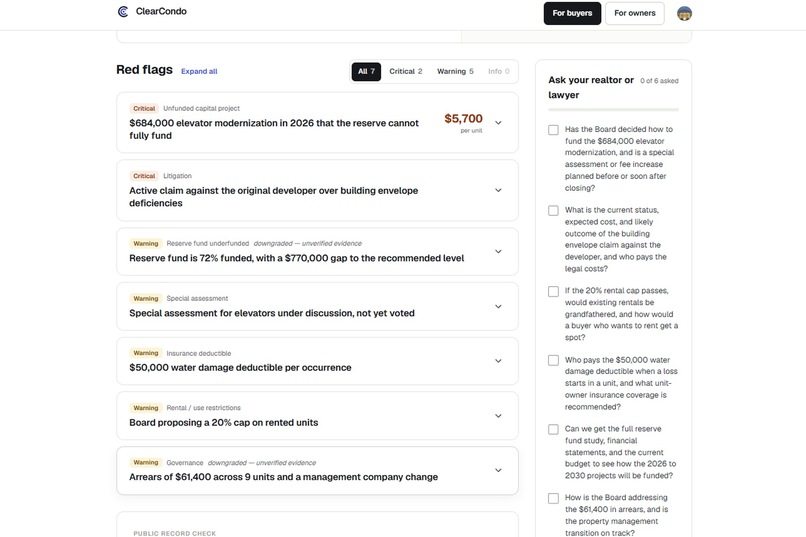The width and height of the screenshot is (806, 537).
Task: Switch to the For owners view
Action: [x=635, y=13]
